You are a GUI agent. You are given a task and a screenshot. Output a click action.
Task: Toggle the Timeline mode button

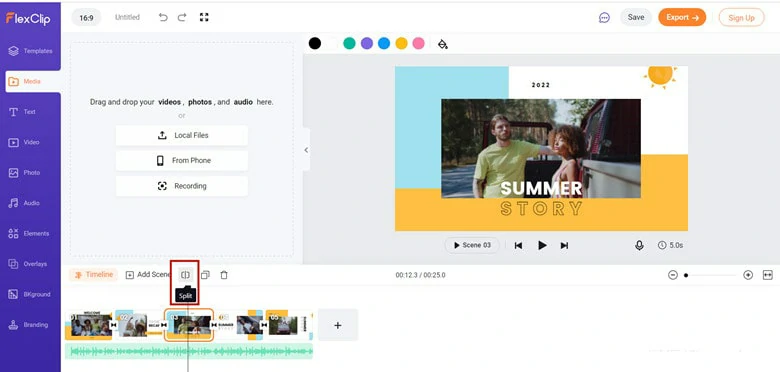tap(94, 275)
